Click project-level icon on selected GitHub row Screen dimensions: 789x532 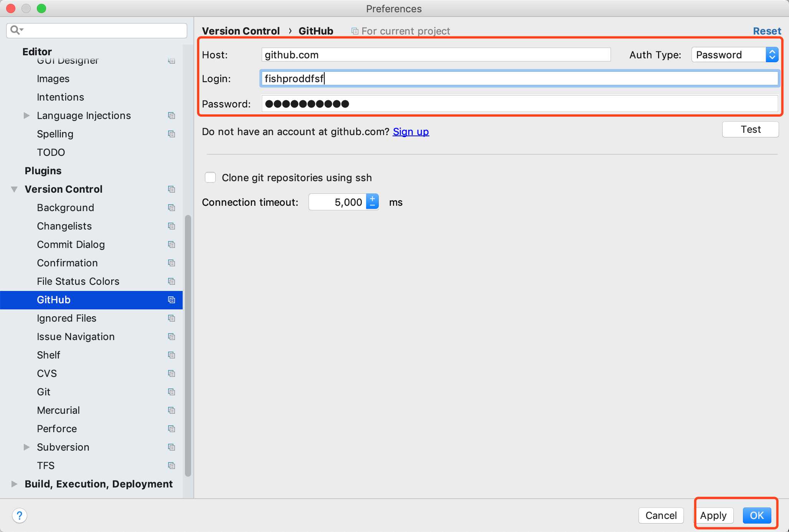coord(172,300)
